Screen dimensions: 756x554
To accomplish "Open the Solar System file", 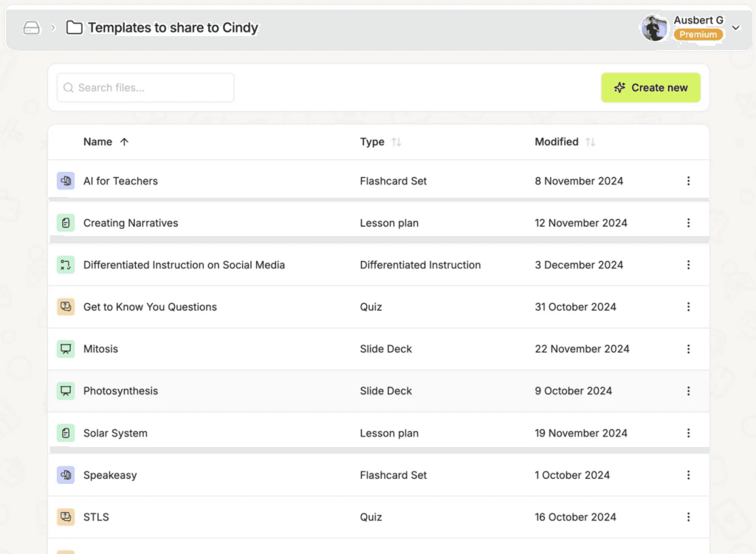I will (x=115, y=433).
